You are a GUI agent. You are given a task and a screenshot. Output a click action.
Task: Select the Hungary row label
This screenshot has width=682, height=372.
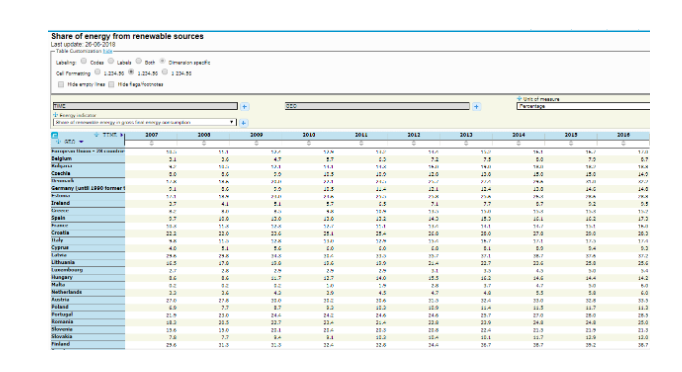pyautogui.click(x=62, y=277)
